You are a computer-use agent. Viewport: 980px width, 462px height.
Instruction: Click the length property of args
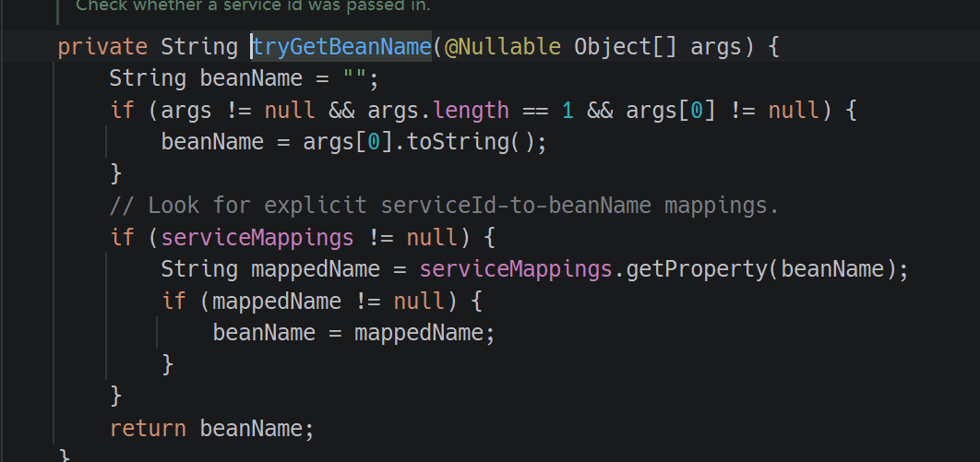pos(471,111)
